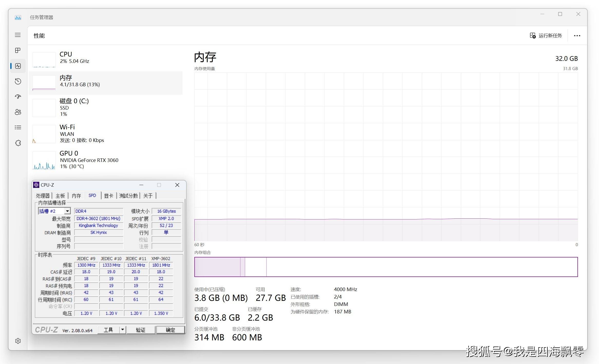Open the Details list icon
Image resolution: width=599 pixels, height=364 pixels.
click(18, 128)
